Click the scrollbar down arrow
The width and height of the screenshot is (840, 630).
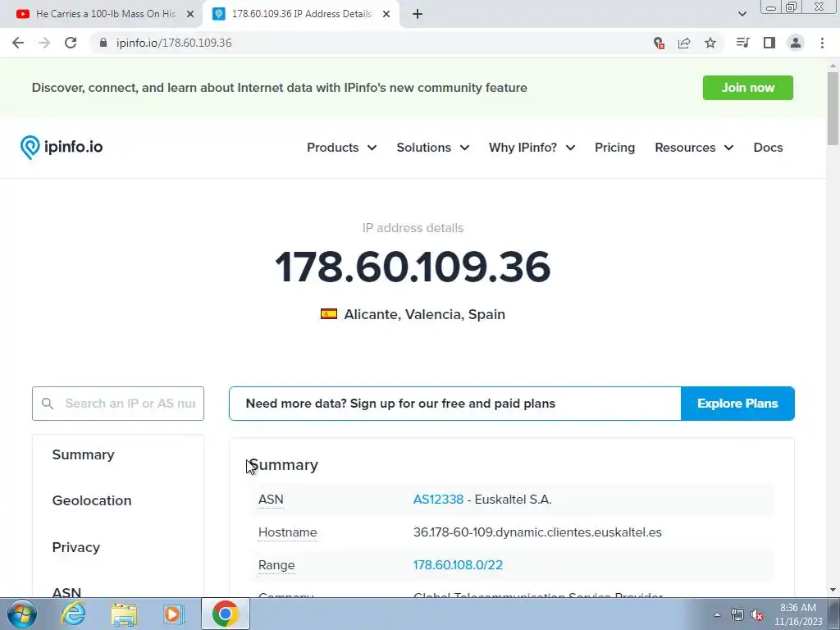[x=833, y=590]
